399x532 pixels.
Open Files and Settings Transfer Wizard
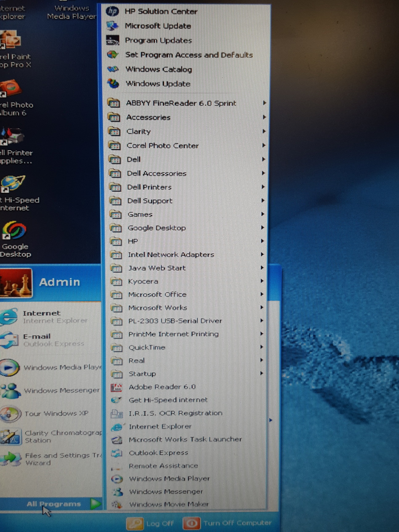click(x=51, y=459)
